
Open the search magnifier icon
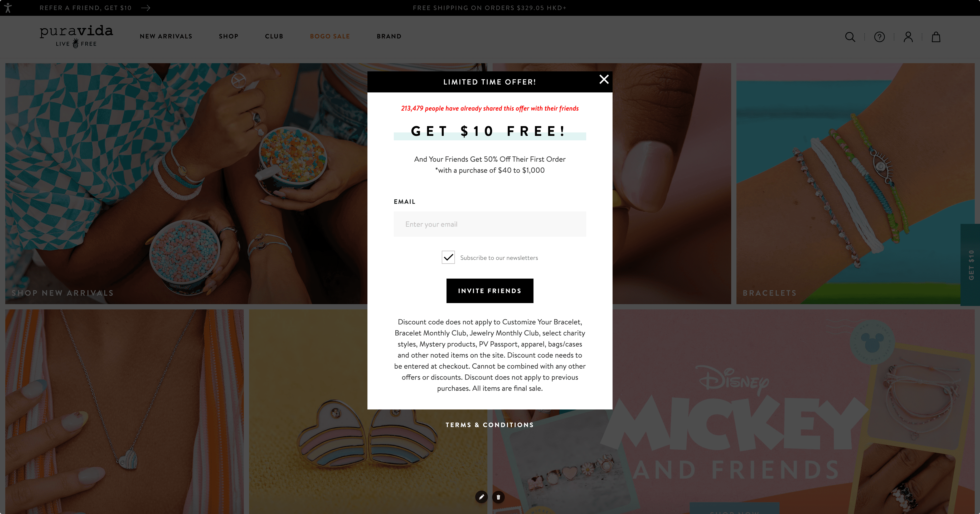pos(850,37)
